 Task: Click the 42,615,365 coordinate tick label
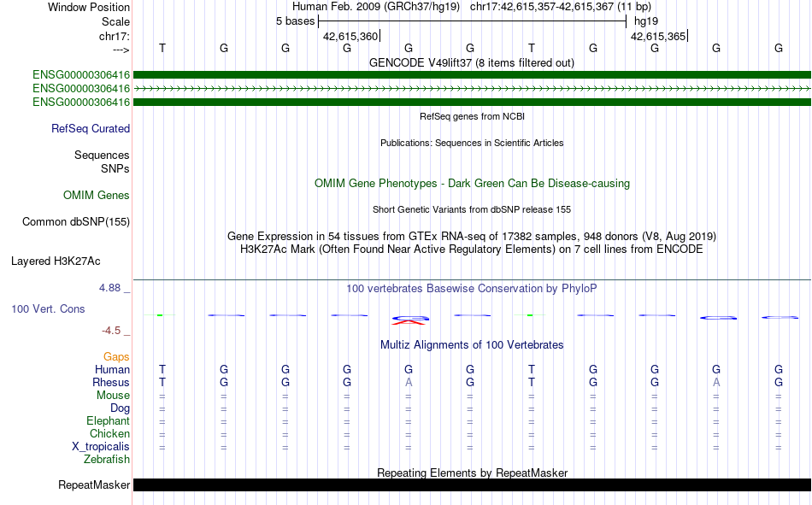click(657, 36)
